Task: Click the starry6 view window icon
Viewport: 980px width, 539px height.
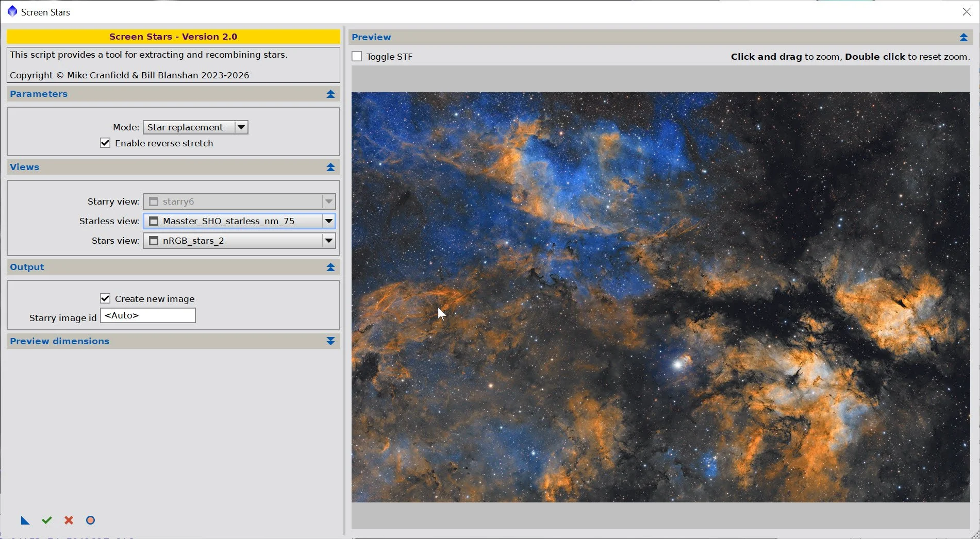Action: [154, 201]
